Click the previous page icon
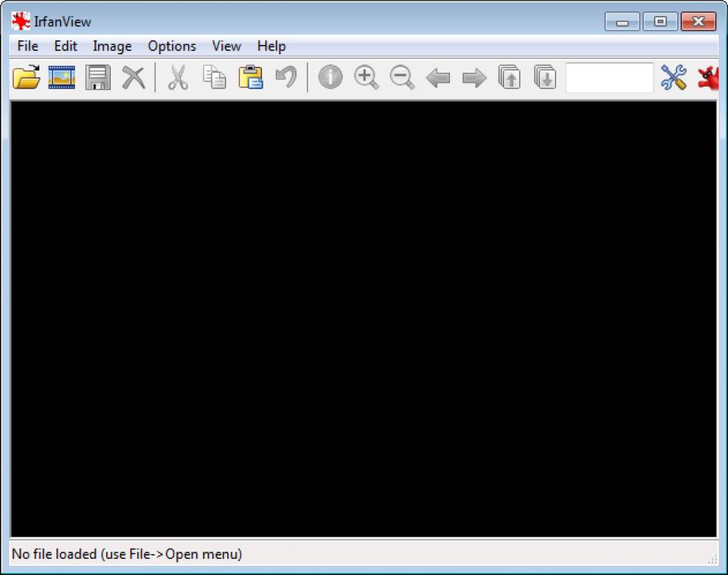This screenshot has width=728, height=575. 510,77
